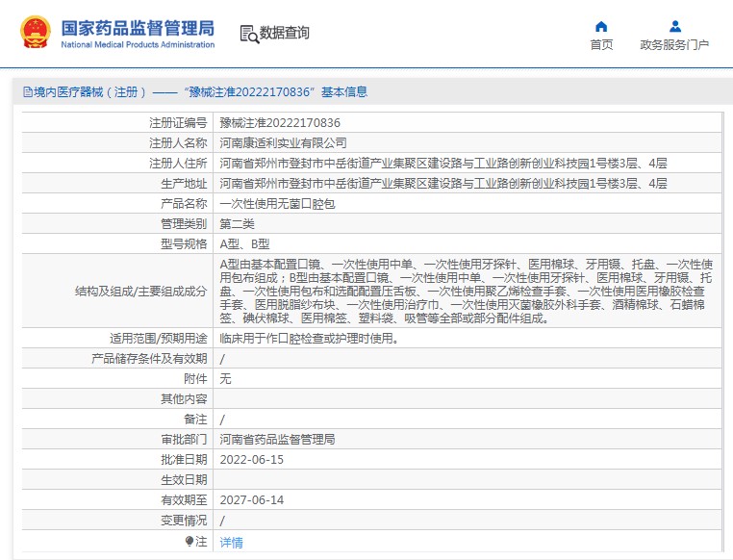Click the document icon before 境内医疗器械
Viewport: 733px width, 560px height.
(28, 92)
